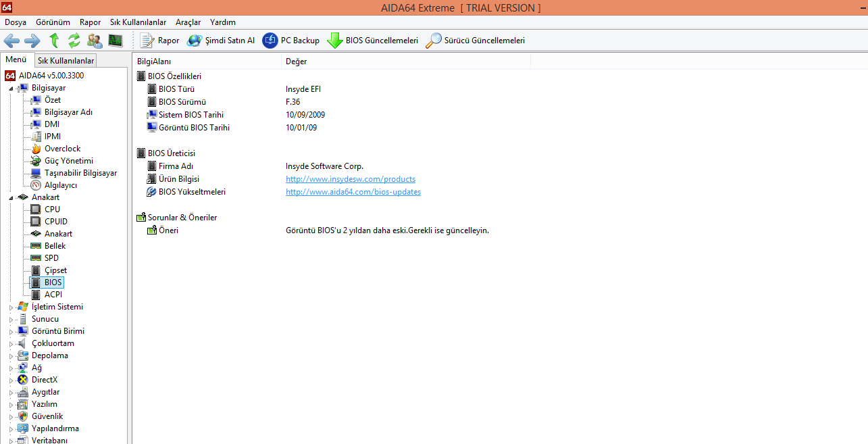
Task: Open the Görünüm menu
Action: (x=53, y=22)
